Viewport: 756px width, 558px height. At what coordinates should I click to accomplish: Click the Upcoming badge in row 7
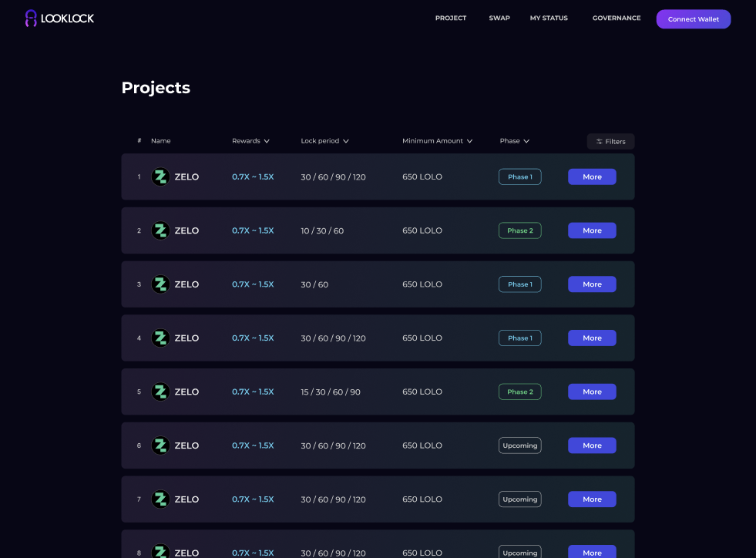click(519, 499)
